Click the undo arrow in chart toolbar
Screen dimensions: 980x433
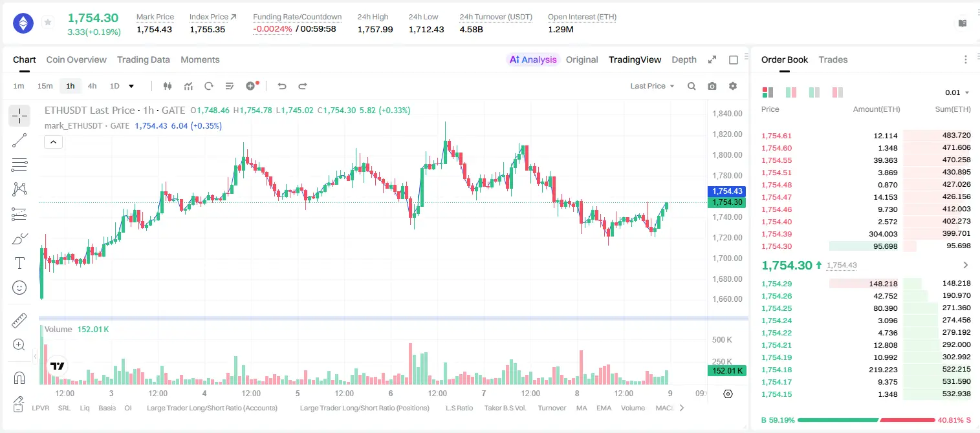click(x=282, y=86)
